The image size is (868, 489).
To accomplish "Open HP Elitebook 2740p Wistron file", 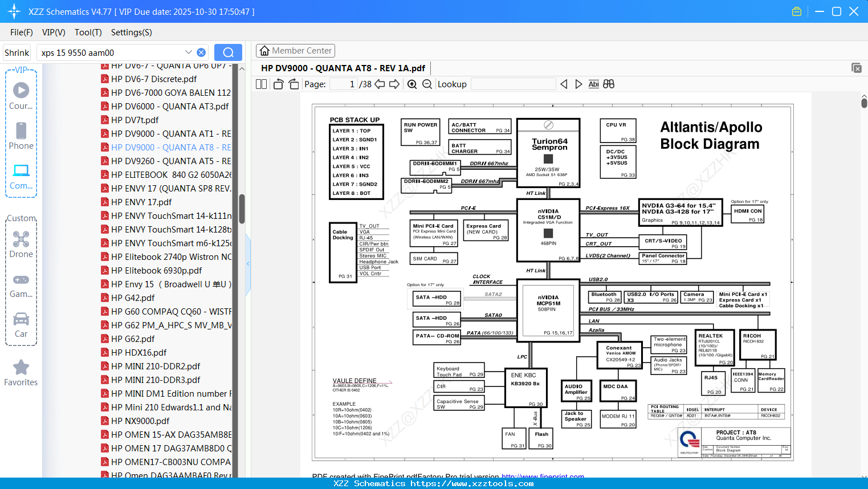I will coord(166,257).
